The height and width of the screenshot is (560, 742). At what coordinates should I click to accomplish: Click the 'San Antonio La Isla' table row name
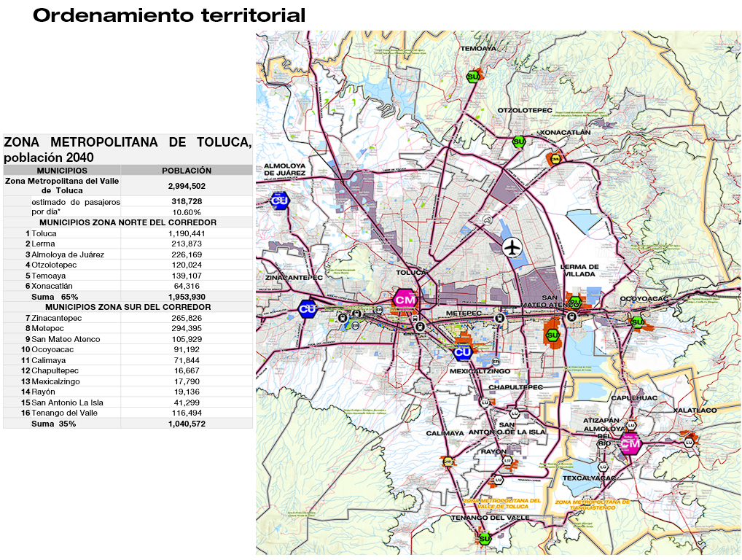pos(67,402)
